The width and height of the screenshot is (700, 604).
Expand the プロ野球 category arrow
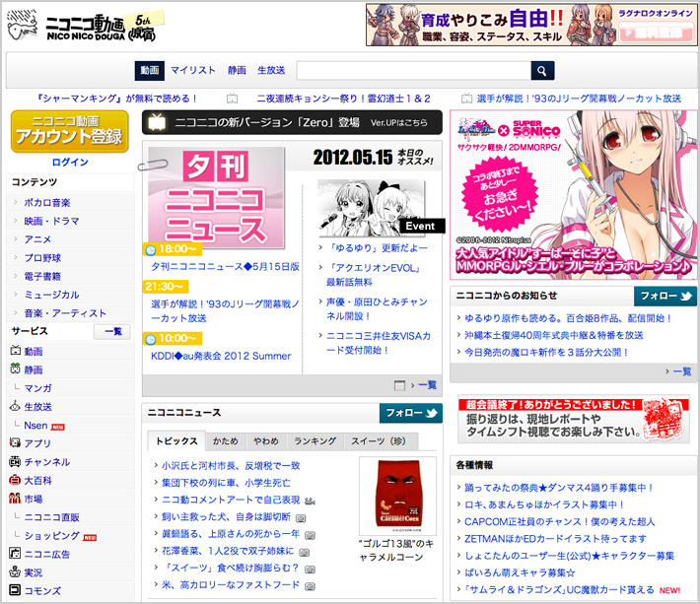16,257
